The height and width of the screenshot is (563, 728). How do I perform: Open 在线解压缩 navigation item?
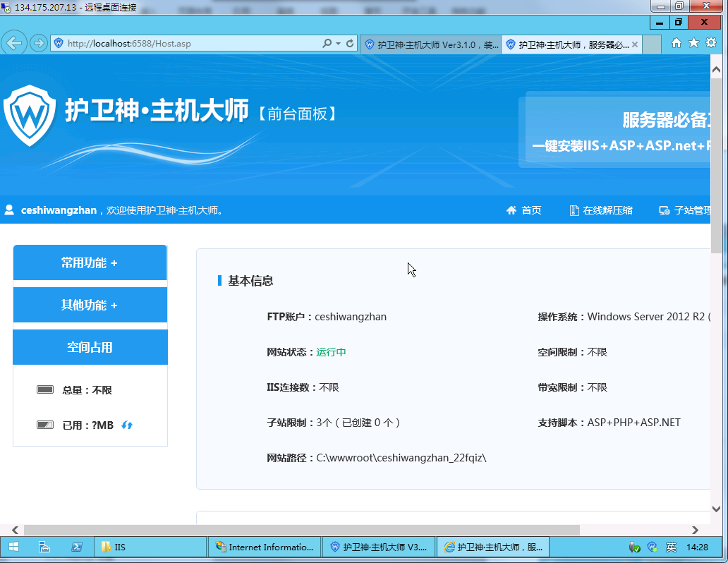pyautogui.click(x=601, y=210)
